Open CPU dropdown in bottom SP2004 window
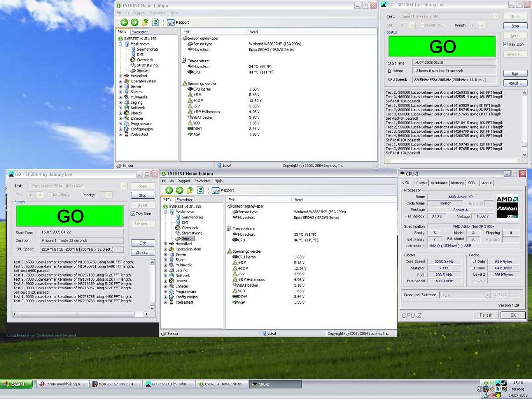This screenshot has height=399, width=532. pyautogui.click(x=40, y=195)
